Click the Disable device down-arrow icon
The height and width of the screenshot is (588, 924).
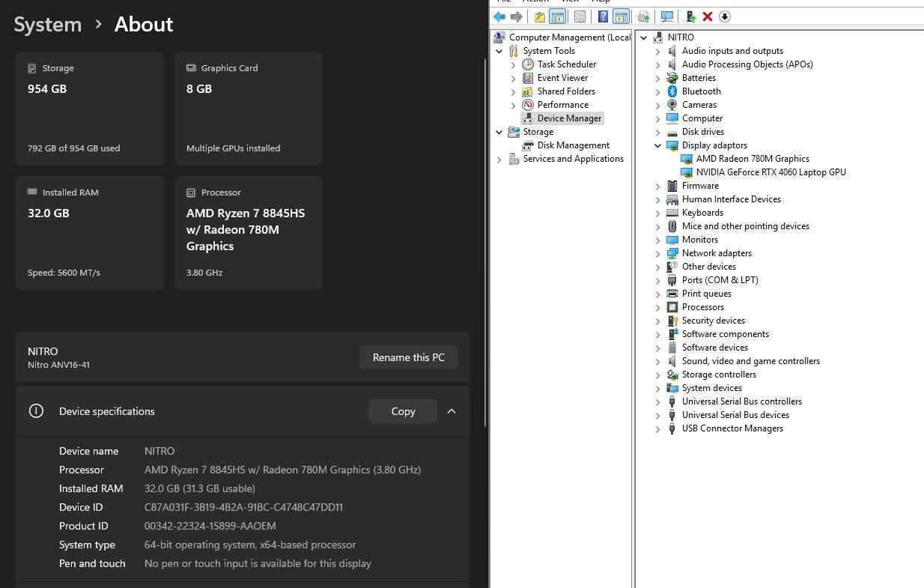[x=725, y=16]
